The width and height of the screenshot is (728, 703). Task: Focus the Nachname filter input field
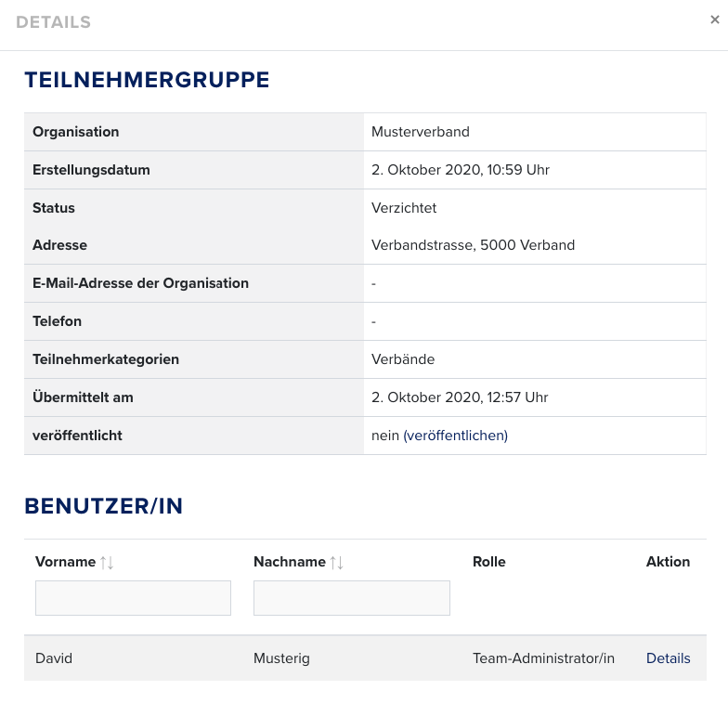click(351, 598)
